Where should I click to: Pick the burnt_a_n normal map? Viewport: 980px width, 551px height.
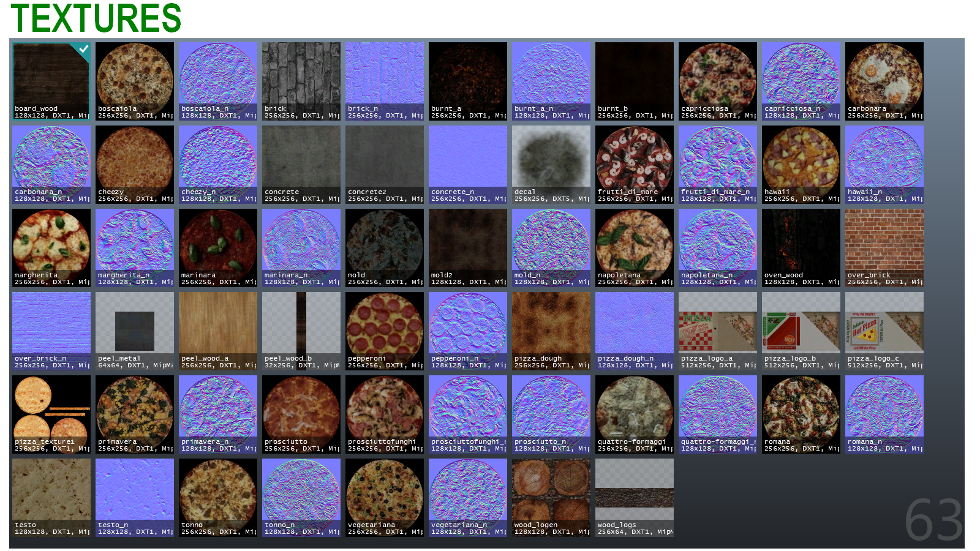(x=551, y=81)
